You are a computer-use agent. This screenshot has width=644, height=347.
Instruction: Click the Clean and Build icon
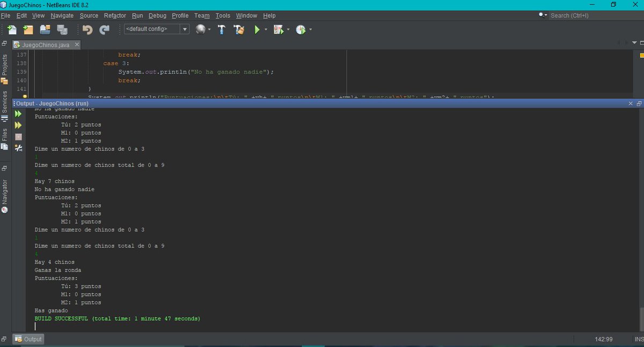tap(239, 30)
